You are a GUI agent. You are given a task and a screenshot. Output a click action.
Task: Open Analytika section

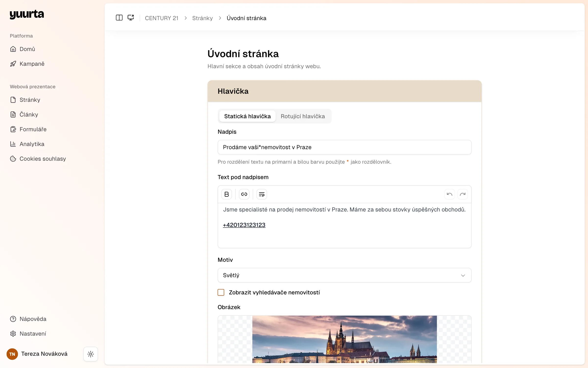point(27,144)
